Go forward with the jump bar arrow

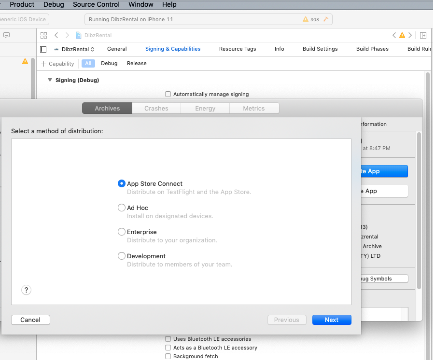click(x=67, y=35)
